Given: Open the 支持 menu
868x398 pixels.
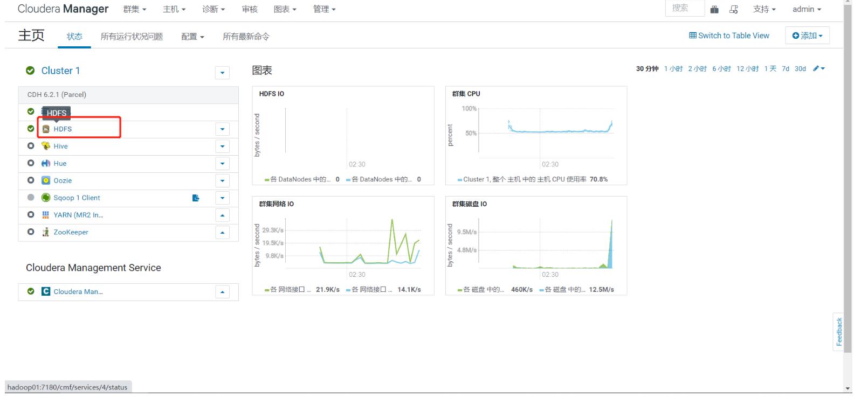Looking at the screenshot, I should 764,9.
